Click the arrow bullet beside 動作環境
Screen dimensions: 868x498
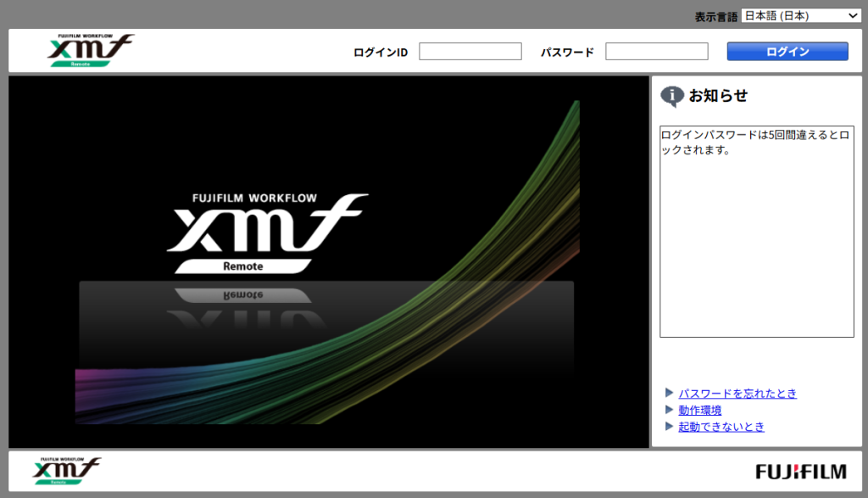point(669,410)
